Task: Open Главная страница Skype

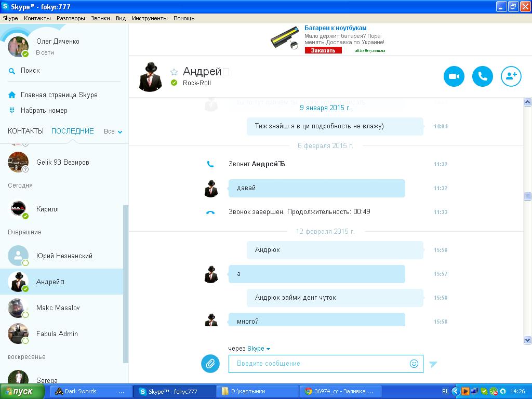Action: [59, 95]
